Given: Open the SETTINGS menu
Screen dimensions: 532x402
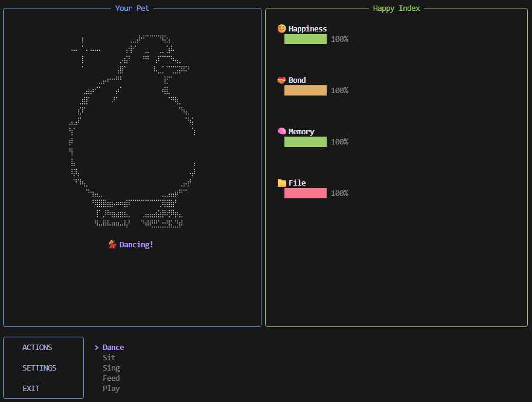Looking at the screenshot, I should pos(39,368).
